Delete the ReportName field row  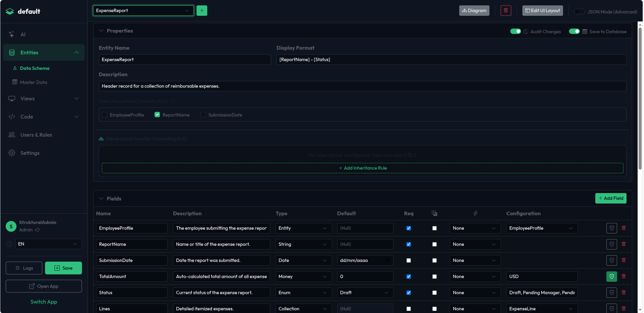(x=624, y=244)
